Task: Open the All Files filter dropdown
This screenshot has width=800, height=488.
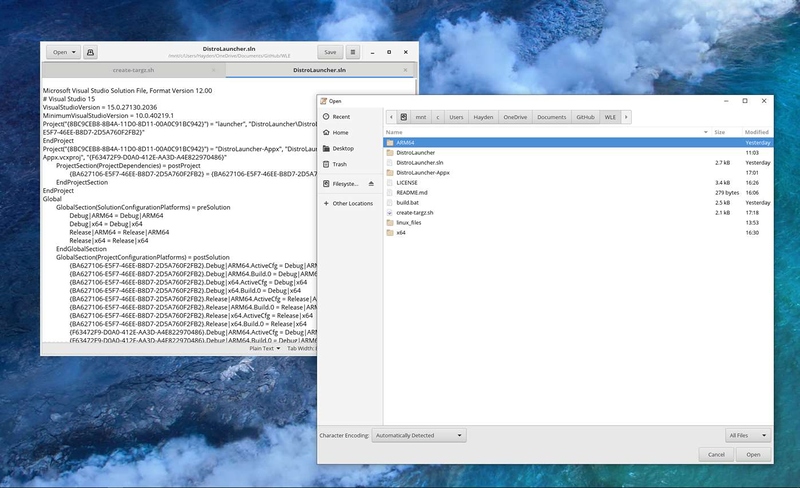Action: point(750,435)
